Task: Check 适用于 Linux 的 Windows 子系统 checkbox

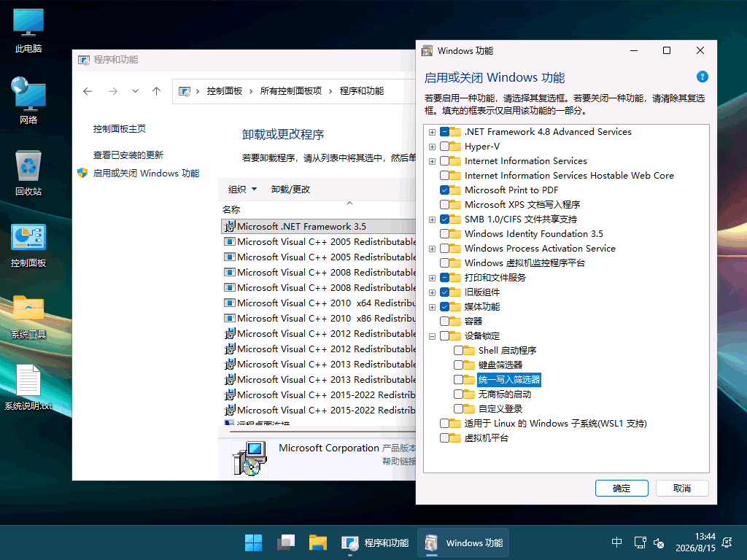Action: point(444,424)
